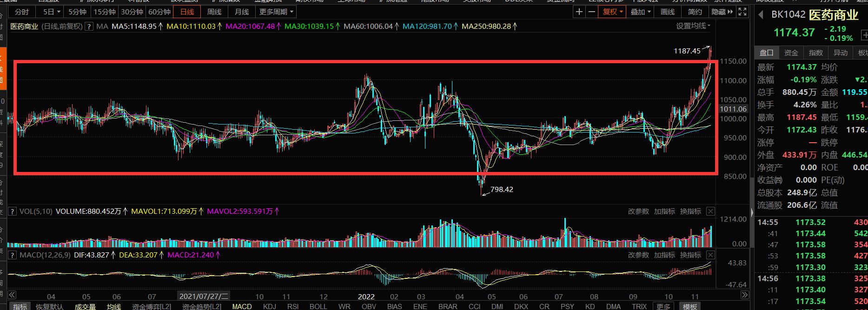This screenshot has width=868, height=310.
Task: Select the 60分钟 period tab
Action: click(159, 12)
